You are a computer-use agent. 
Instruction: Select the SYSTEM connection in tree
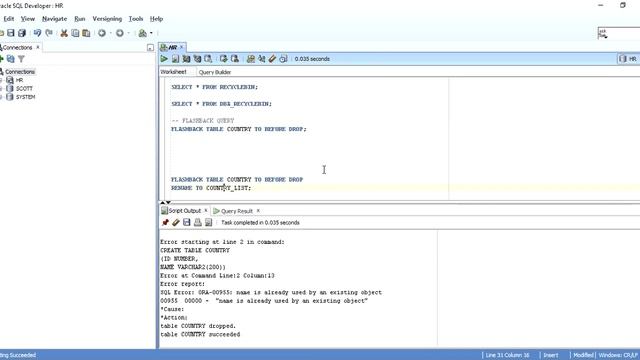25,97
